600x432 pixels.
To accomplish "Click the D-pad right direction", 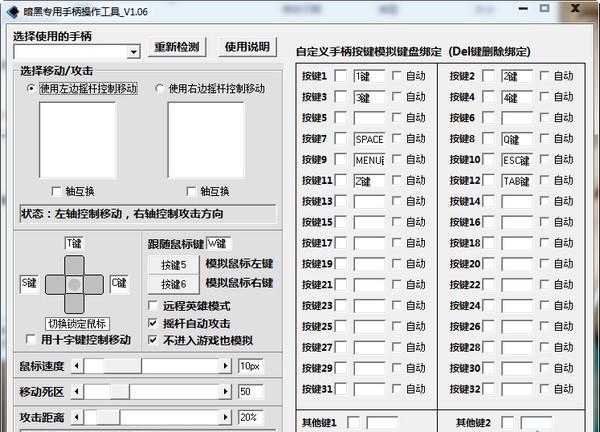I will [x=94, y=284].
